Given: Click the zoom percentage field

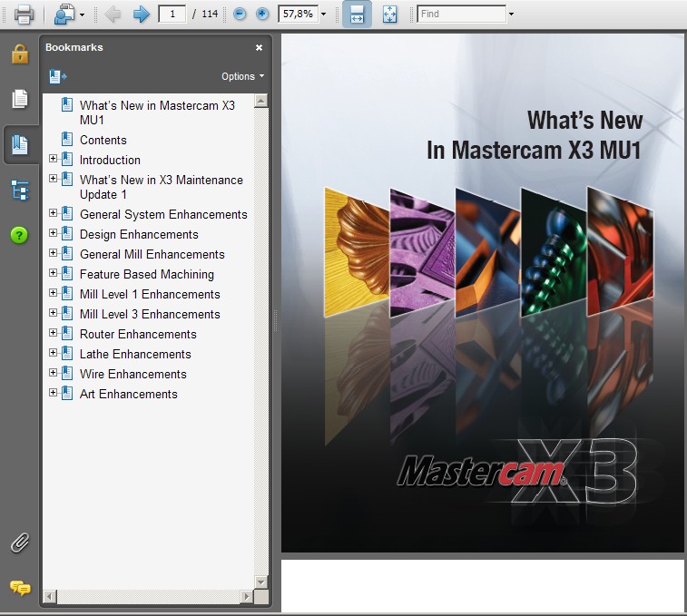Looking at the screenshot, I should pyautogui.click(x=298, y=14).
